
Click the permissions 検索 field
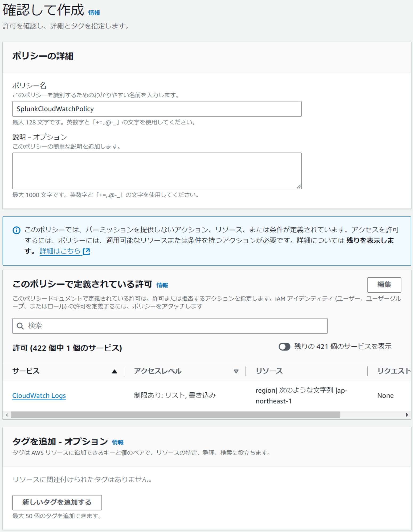coord(170,326)
